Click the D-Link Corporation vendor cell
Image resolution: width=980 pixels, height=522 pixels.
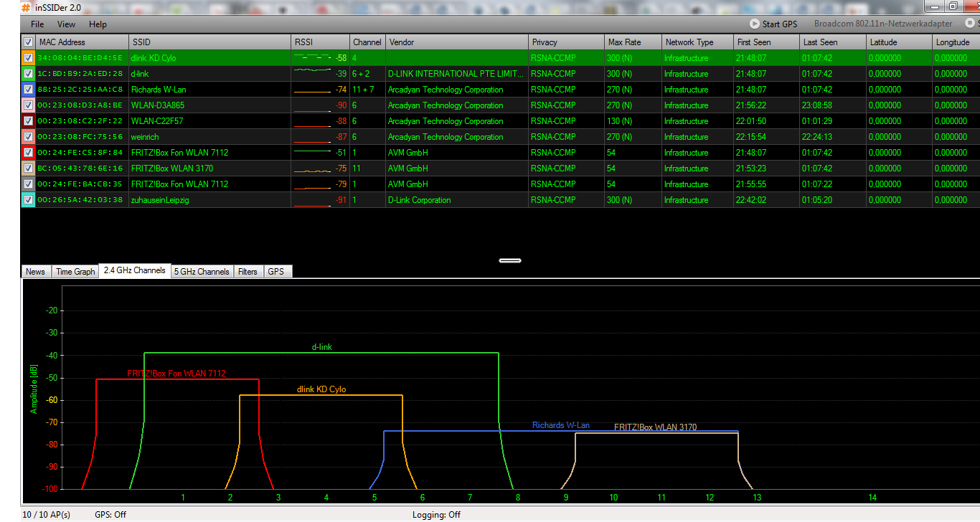[457, 200]
